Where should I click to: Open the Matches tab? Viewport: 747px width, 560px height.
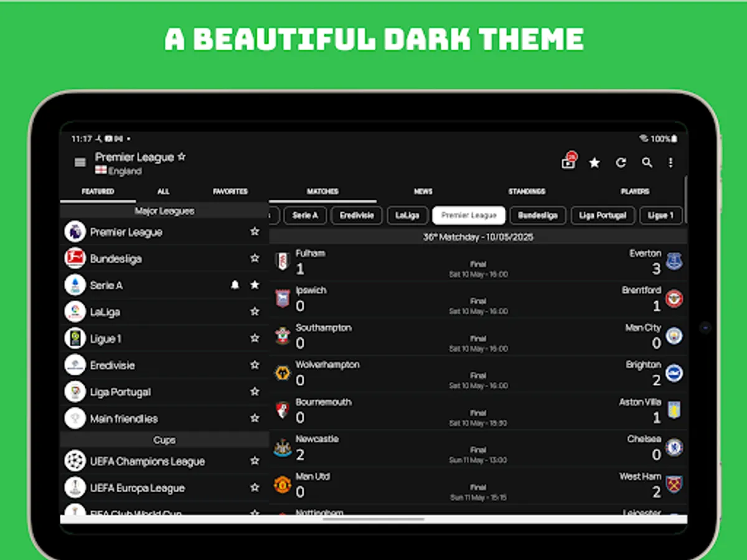pos(322,192)
